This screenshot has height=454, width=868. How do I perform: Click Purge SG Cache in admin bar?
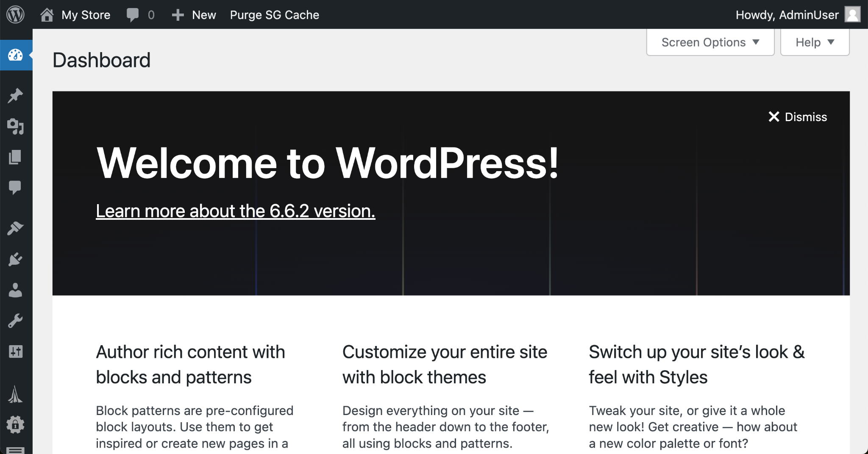point(275,15)
